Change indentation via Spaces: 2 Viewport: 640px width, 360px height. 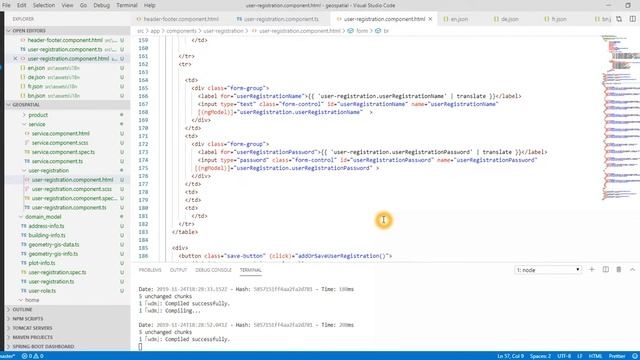540,356
